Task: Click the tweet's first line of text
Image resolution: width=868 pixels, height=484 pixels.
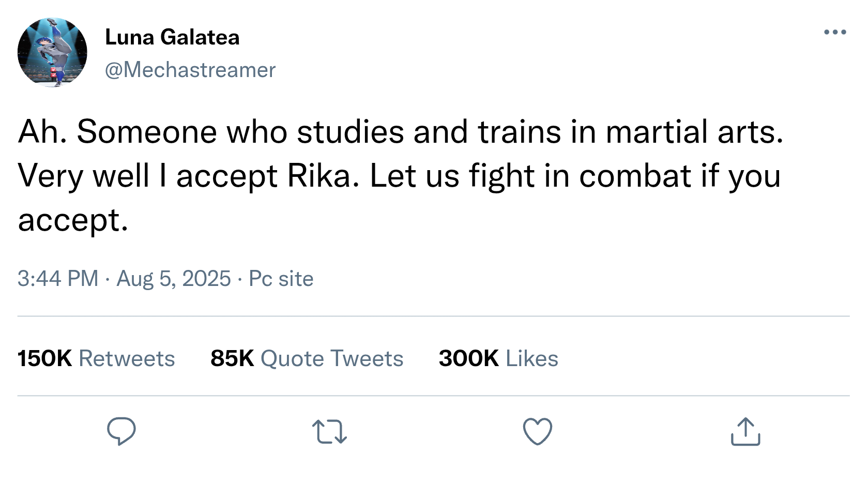Action: pos(401,132)
